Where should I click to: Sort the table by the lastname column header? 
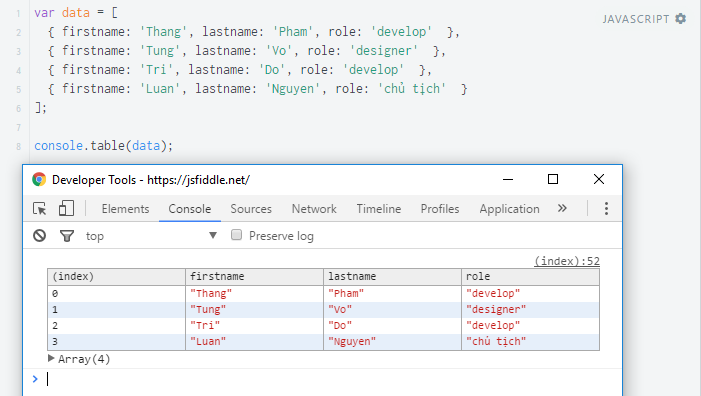coord(393,277)
